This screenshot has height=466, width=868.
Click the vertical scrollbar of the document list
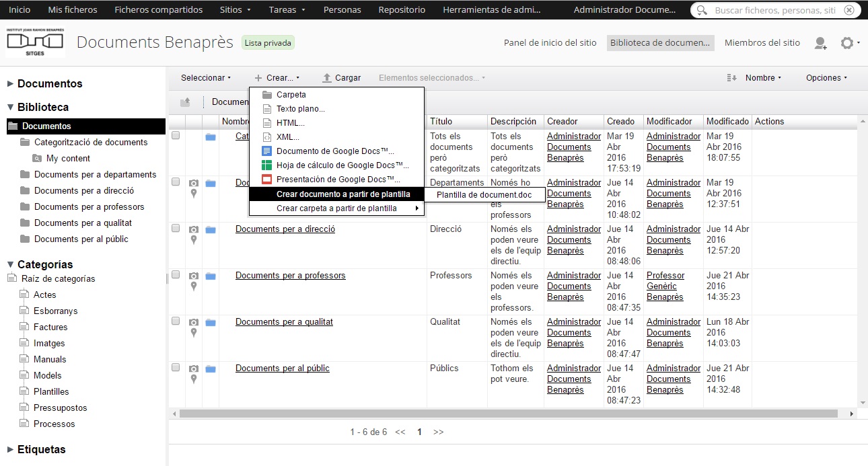point(863,262)
